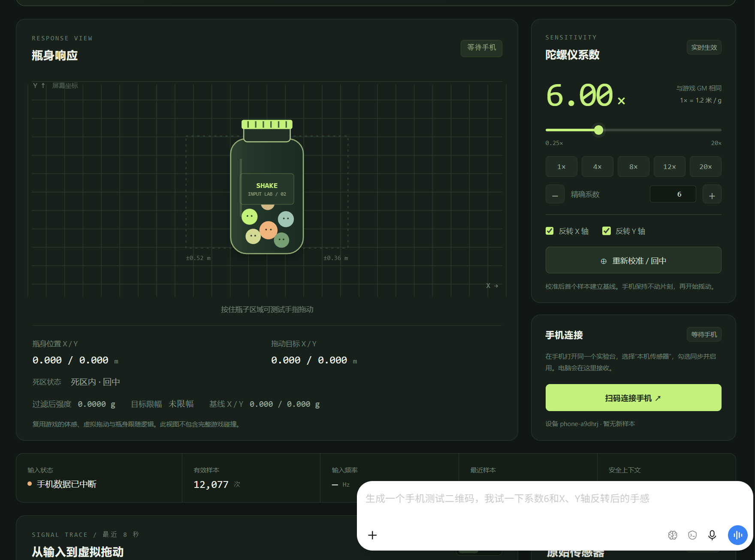Viewport: 755px width, 560px height.
Task: Click the 未限幅 target clamp value
Action: [181, 404]
